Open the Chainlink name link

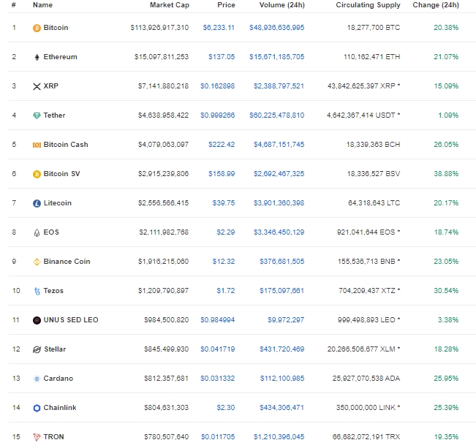[60, 408]
